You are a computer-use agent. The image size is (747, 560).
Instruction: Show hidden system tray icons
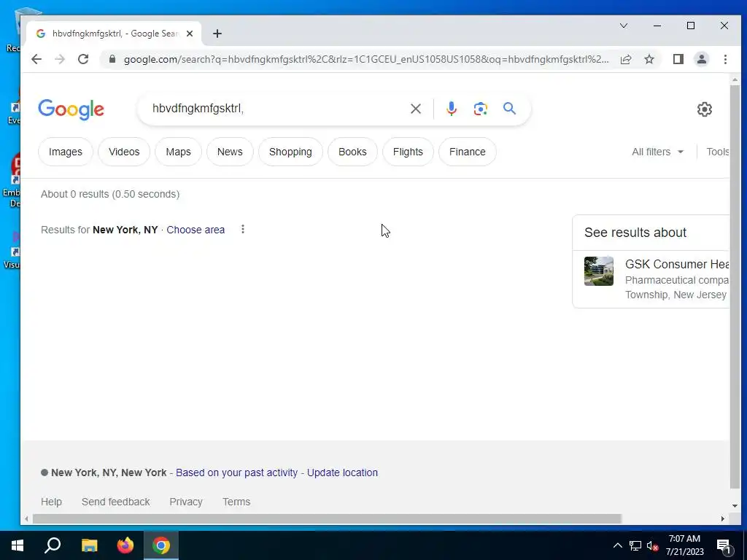point(617,545)
